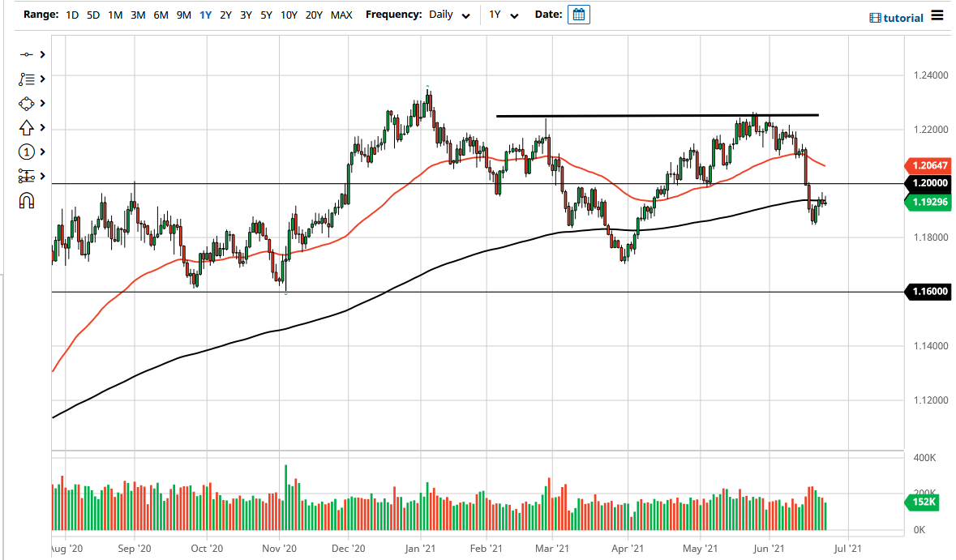The image size is (956, 560).
Task: Open the date picker calendar
Action: coord(578,15)
